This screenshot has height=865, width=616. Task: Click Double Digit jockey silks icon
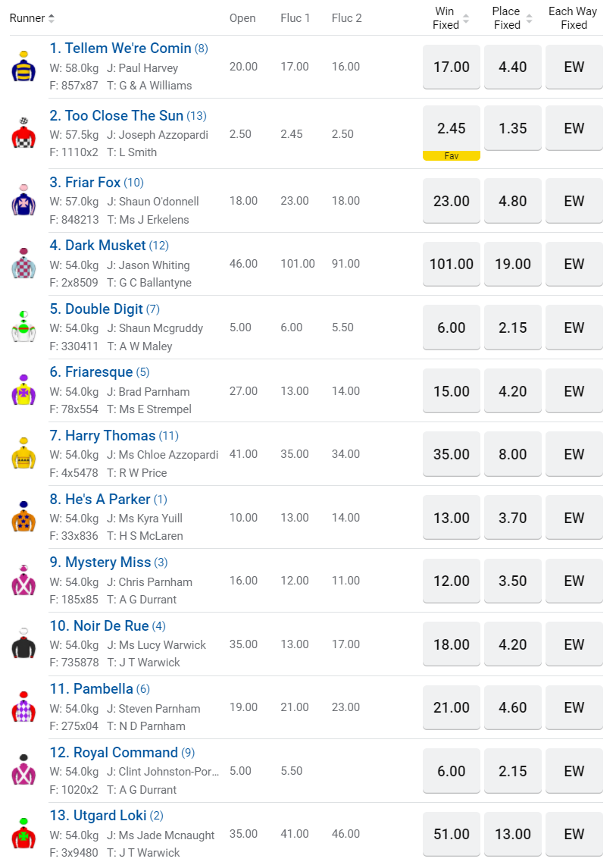point(23,328)
